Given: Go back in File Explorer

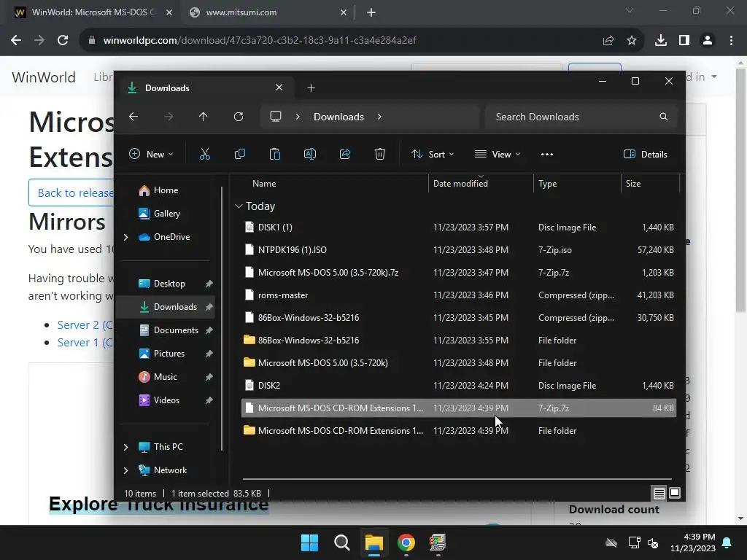Looking at the screenshot, I should (x=133, y=117).
